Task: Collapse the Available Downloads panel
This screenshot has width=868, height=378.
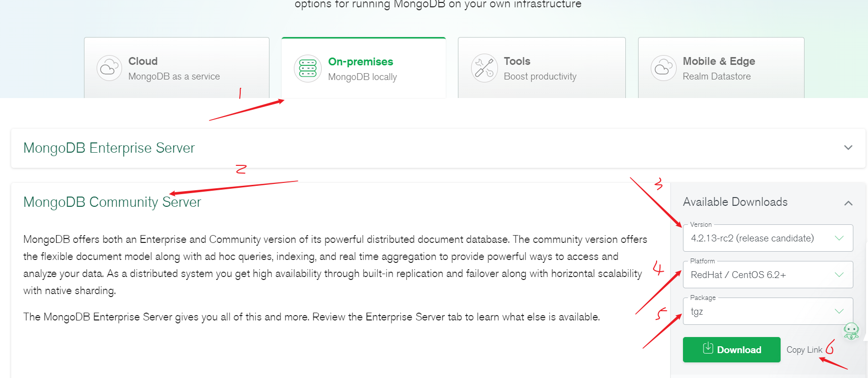Action: (848, 203)
